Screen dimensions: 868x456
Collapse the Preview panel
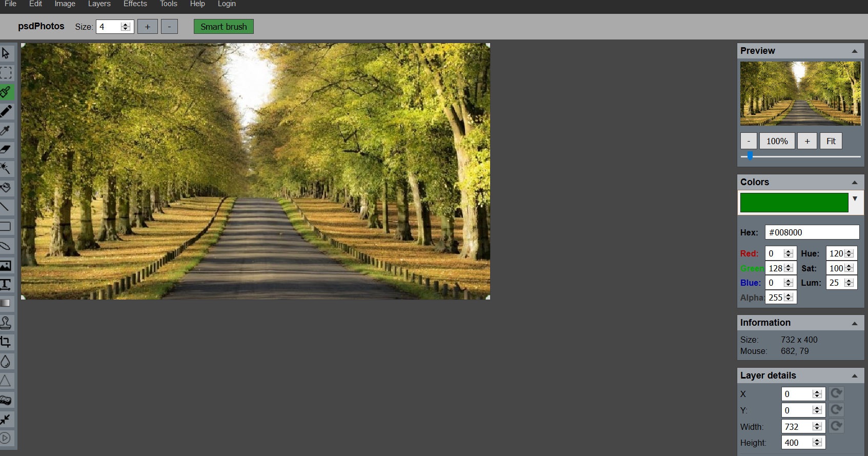point(855,51)
